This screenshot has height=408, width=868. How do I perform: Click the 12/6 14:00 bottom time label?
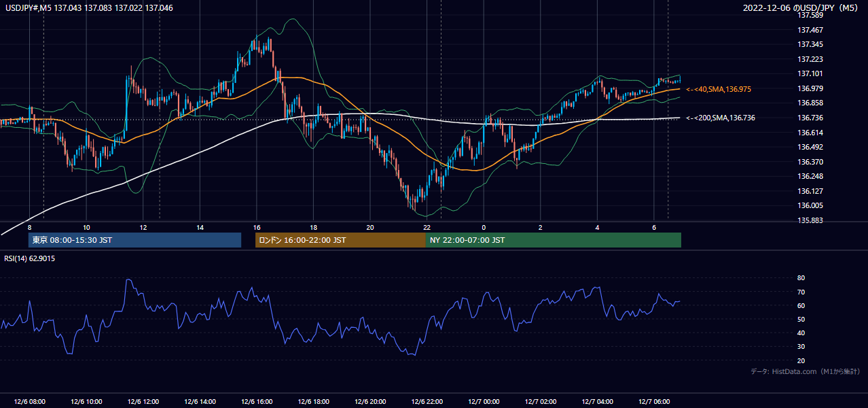click(200, 402)
